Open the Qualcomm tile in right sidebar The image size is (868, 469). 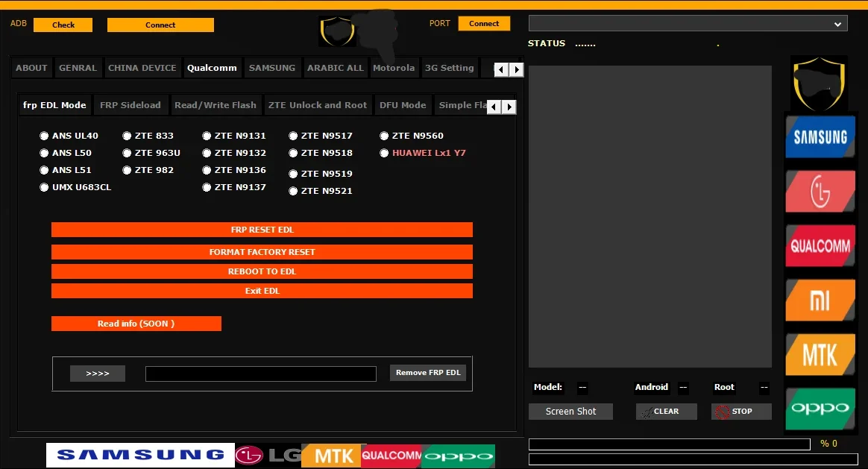tap(820, 246)
